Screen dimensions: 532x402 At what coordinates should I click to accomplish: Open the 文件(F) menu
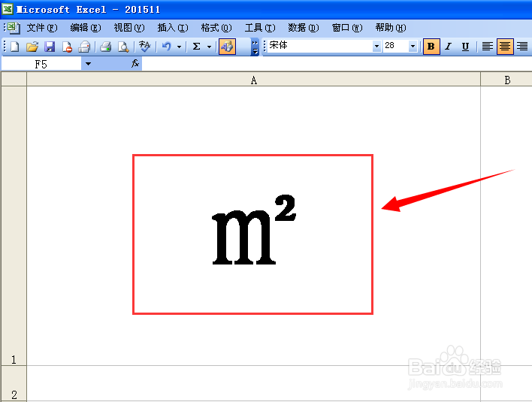(x=42, y=28)
